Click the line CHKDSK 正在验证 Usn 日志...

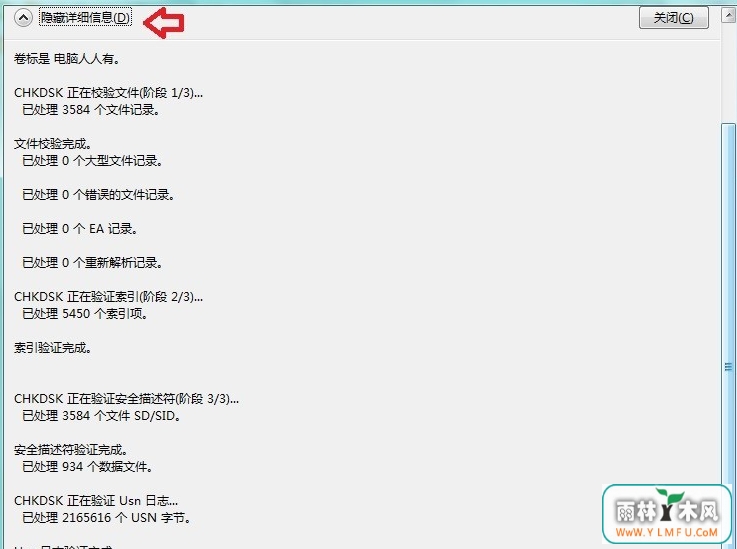(96, 501)
